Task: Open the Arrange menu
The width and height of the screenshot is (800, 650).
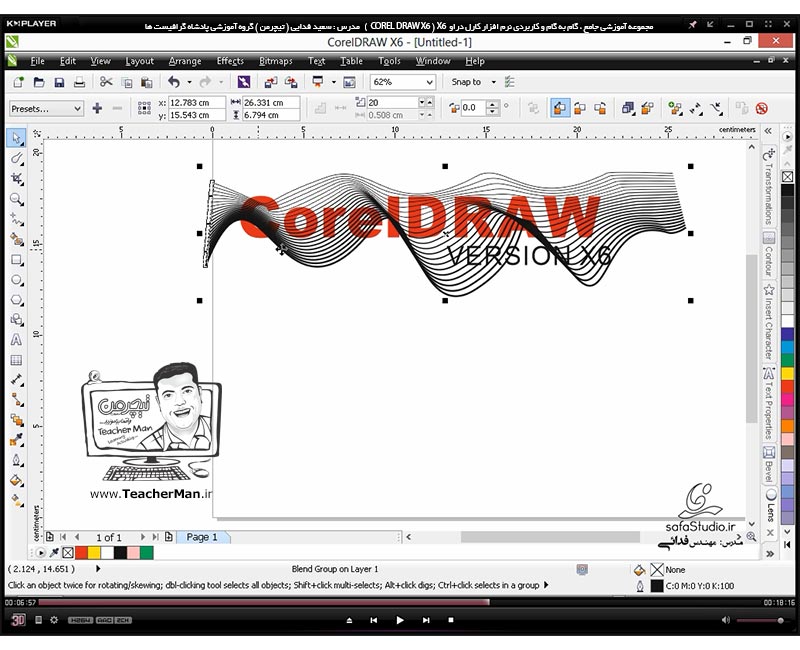Action: (185, 61)
